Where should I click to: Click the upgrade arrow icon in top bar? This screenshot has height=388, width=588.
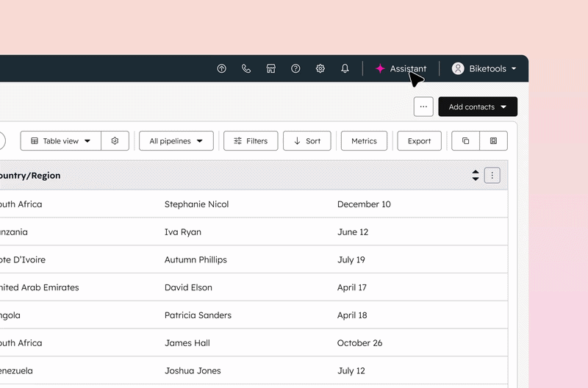(222, 68)
